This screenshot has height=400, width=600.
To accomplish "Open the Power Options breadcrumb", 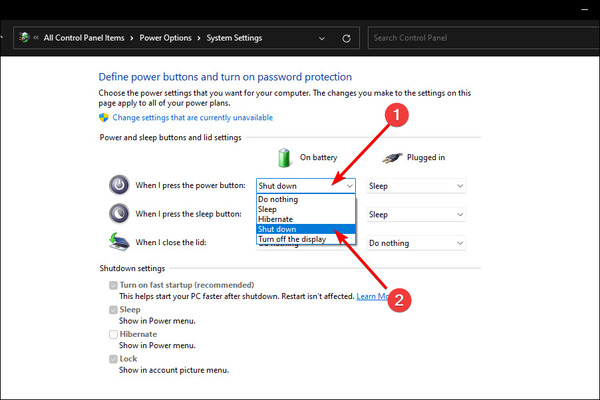I will tap(165, 38).
